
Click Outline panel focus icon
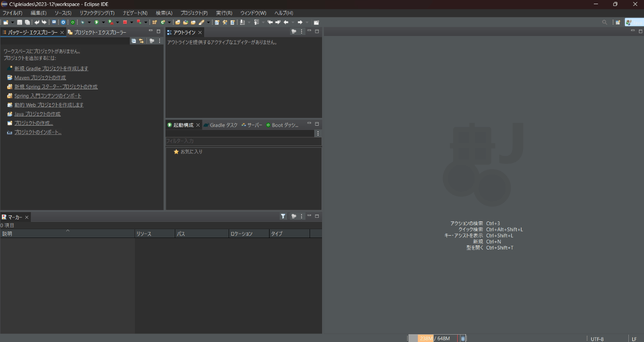pyautogui.click(x=293, y=32)
